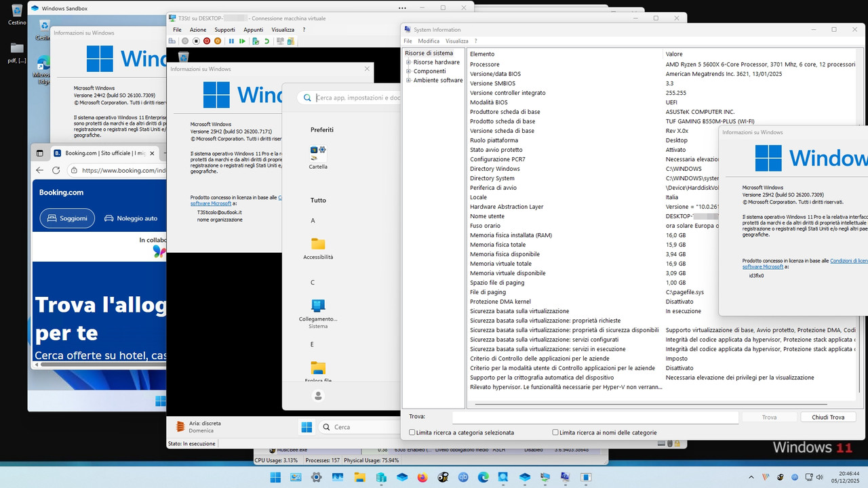Pause the virtual machine with the blue pause icon
Screen dimensions: 868x488
coord(231,41)
